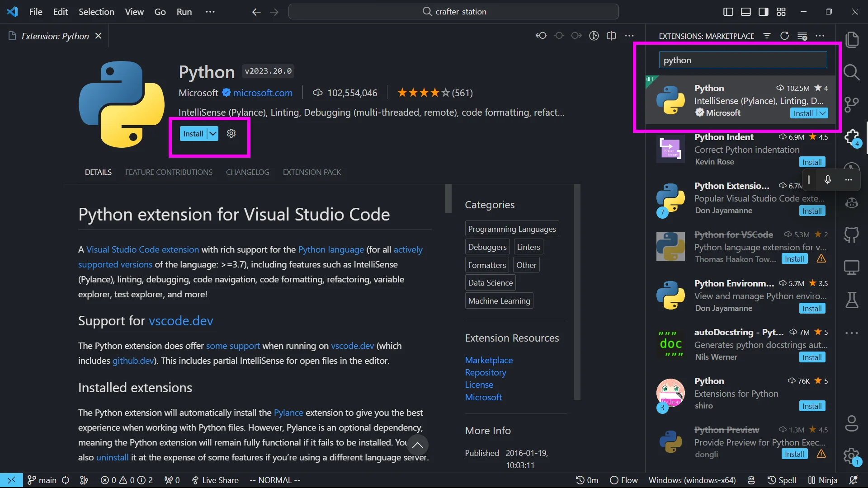Open the Testing flask icon
Viewport: 868px width, 488px height.
pyautogui.click(x=852, y=300)
